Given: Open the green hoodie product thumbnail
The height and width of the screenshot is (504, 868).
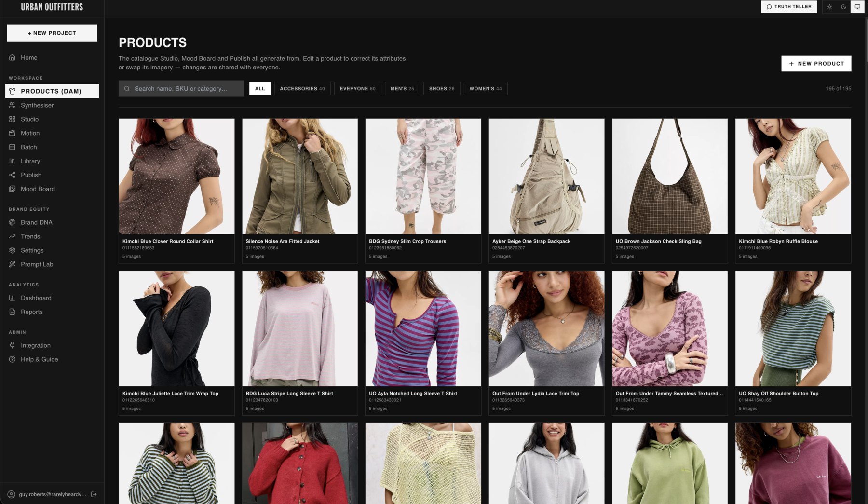Looking at the screenshot, I should click(x=670, y=463).
